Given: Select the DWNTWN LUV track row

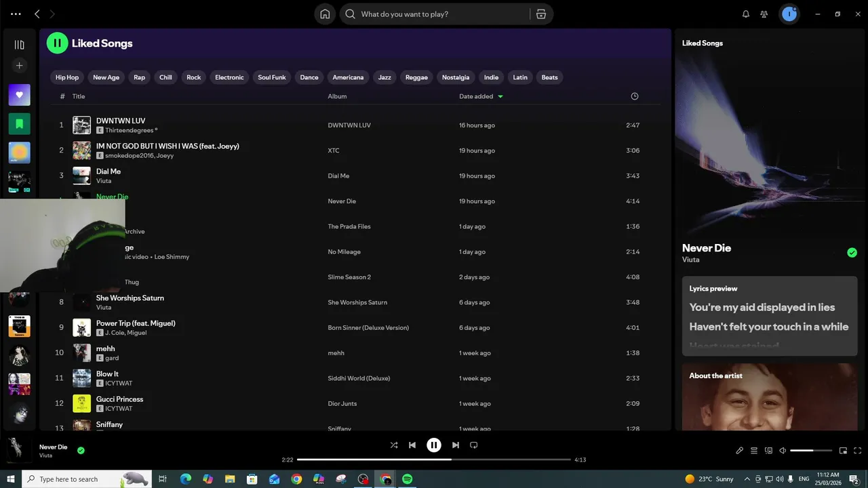Looking at the screenshot, I should [x=355, y=125].
